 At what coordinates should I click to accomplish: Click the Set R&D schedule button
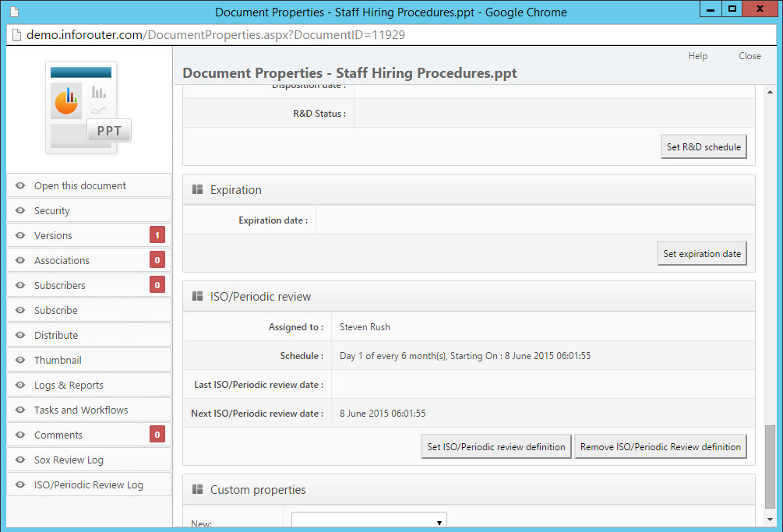tap(704, 146)
